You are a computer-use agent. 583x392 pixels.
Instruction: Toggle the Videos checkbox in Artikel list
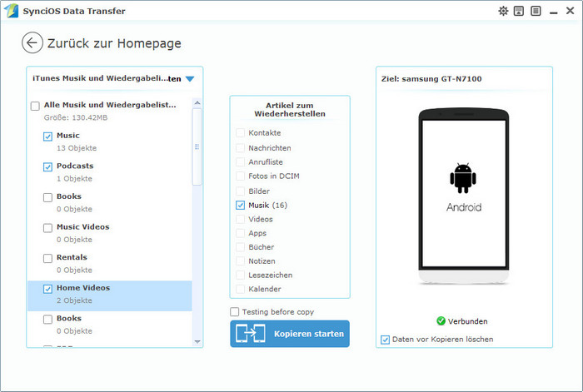(x=240, y=219)
